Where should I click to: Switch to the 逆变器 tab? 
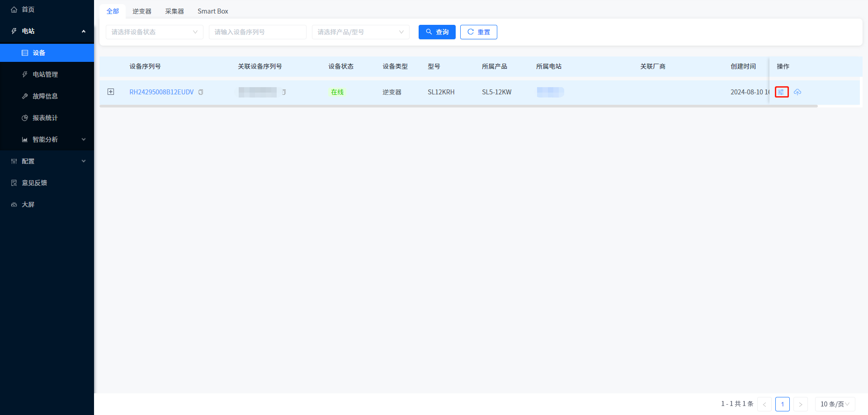[142, 11]
